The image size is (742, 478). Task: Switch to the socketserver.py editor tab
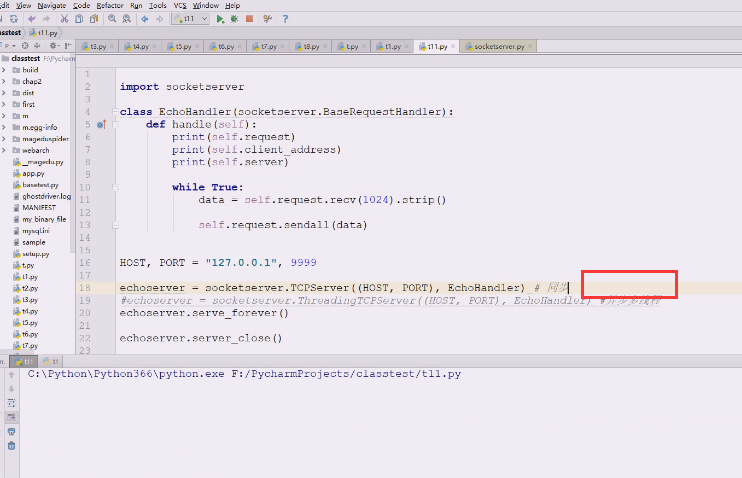(499, 46)
